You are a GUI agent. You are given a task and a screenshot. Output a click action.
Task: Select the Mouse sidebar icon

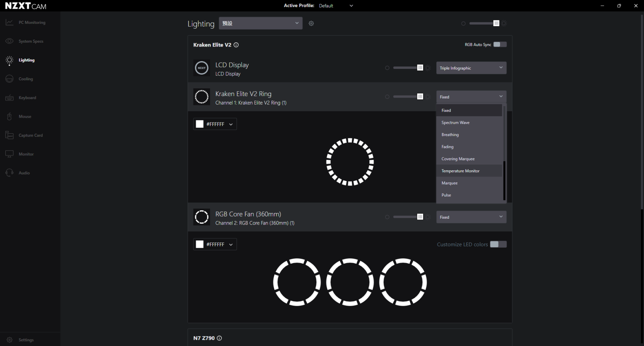[10, 116]
